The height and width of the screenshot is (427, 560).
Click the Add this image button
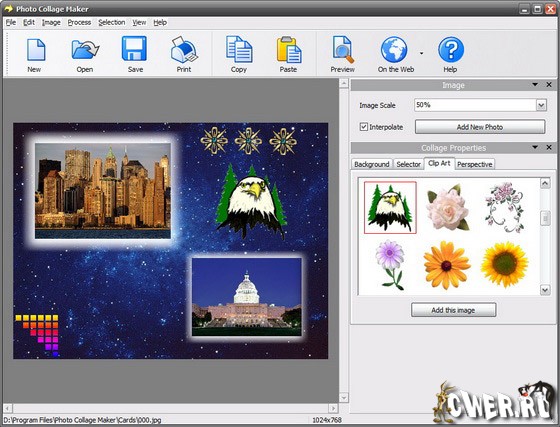(x=453, y=310)
